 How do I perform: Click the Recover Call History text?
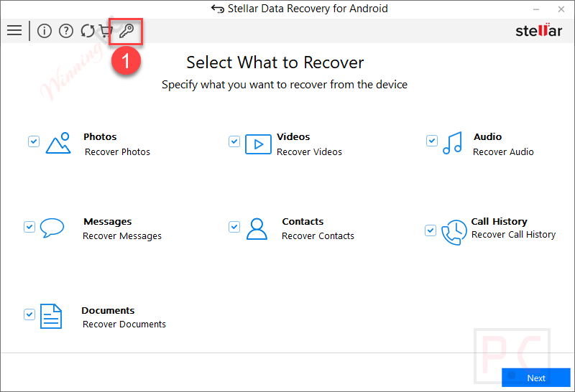[513, 235]
